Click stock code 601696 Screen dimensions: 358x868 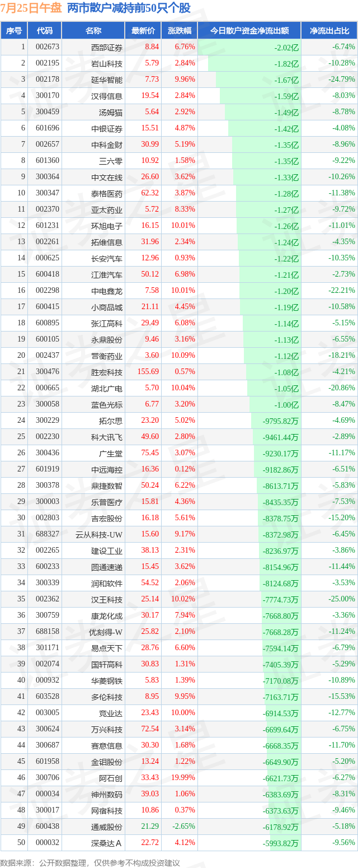[x=47, y=128]
